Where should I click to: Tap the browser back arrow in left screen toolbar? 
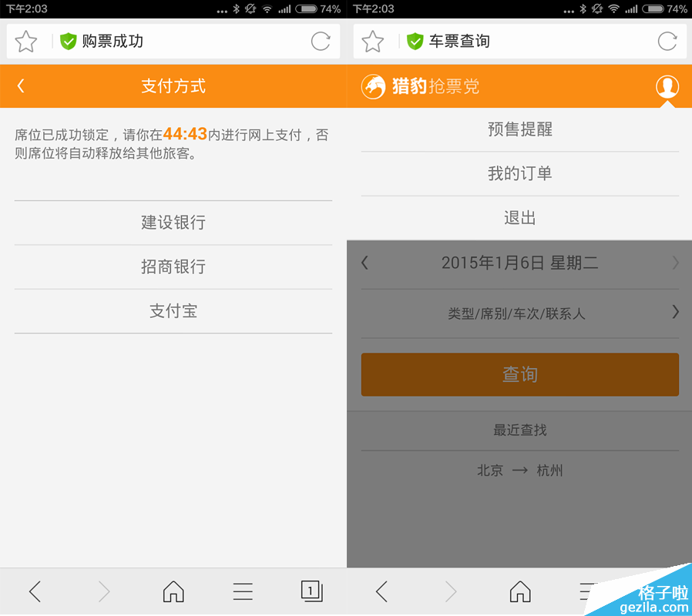pos(35,591)
